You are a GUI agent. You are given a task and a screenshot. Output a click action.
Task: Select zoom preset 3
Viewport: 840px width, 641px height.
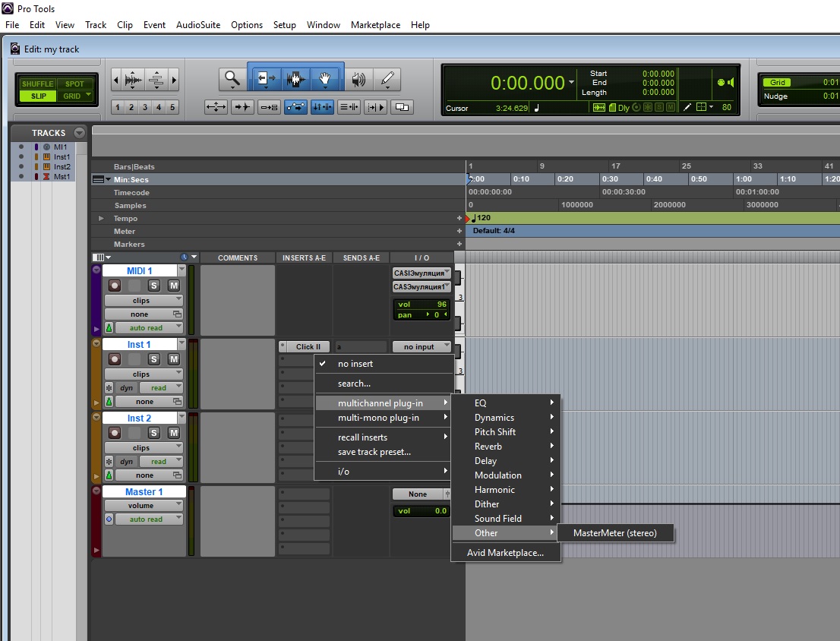coord(144,107)
